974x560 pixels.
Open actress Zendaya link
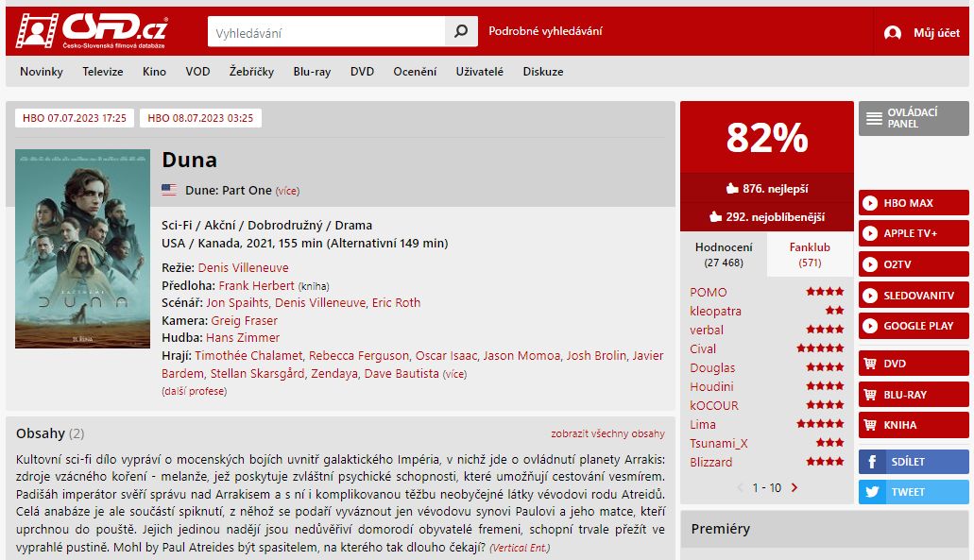point(334,374)
